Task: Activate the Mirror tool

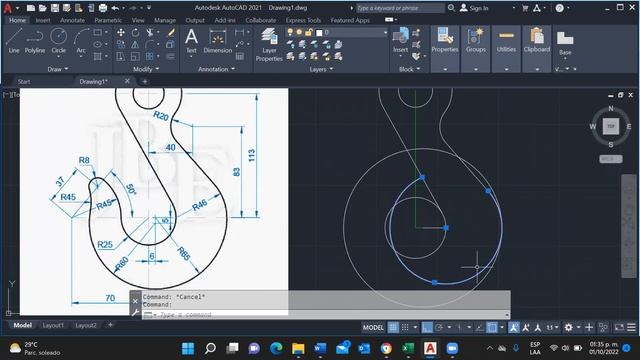Action: point(135,44)
